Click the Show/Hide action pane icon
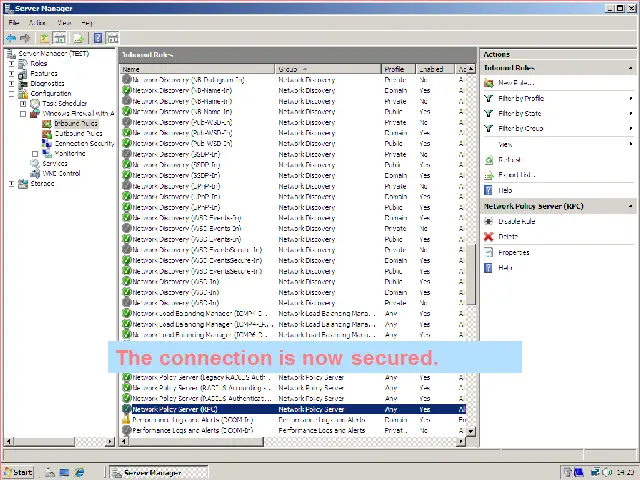Image resolution: width=640 pixels, height=480 pixels. [112, 38]
